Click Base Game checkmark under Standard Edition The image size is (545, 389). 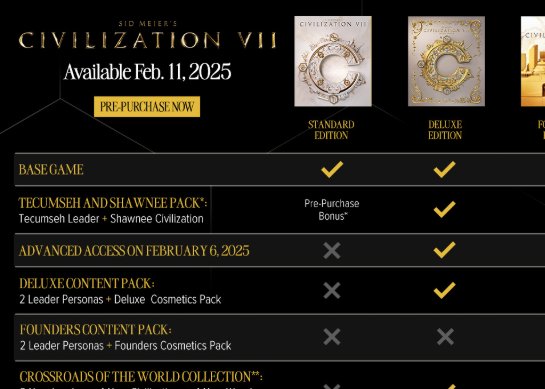click(332, 169)
